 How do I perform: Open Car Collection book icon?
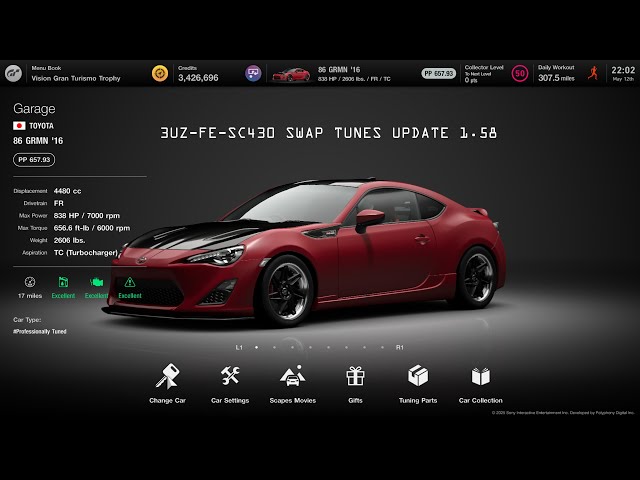pyautogui.click(x=481, y=376)
